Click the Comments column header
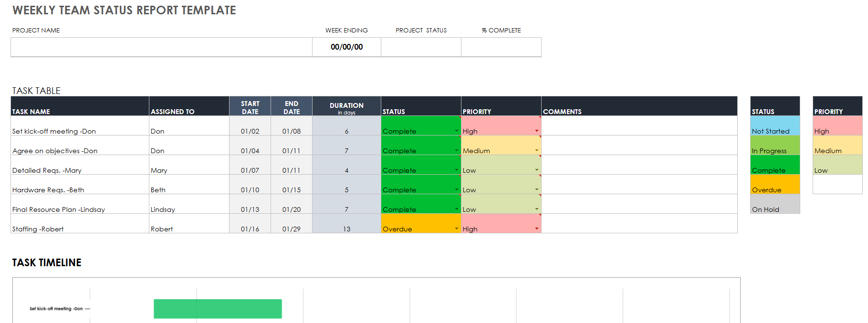The height and width of the screenshot is (323, 868). [638, 106]
